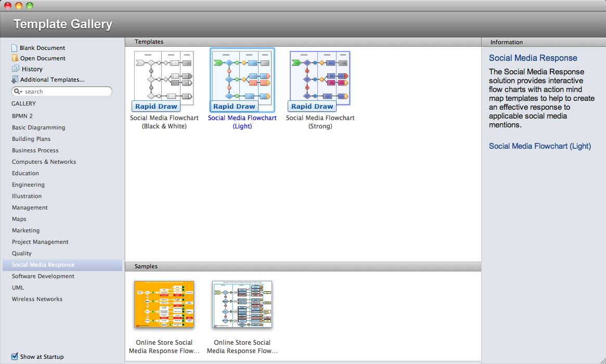606x364 pixels.
Task: Click the Open Document folder icon
Action: tap(15, 58)
